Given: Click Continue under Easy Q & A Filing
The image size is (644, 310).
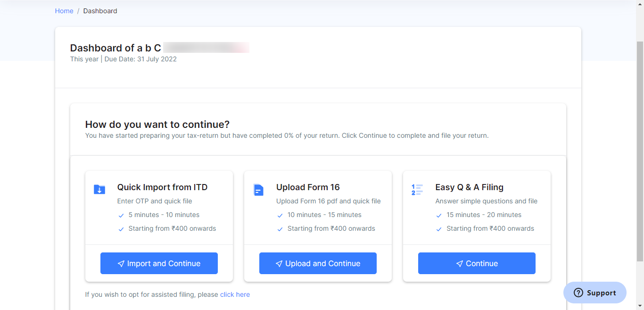Looking at the screenshot, I should coord(477,263).
